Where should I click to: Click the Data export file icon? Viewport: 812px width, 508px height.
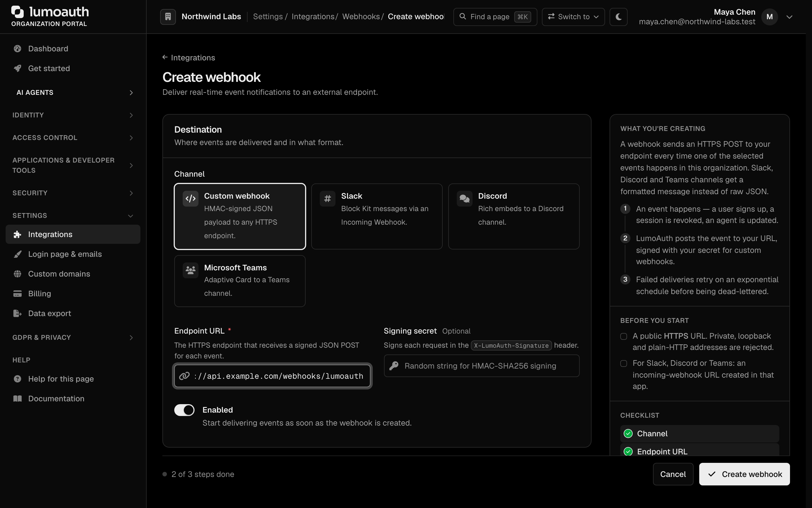[x=17, y=314]
